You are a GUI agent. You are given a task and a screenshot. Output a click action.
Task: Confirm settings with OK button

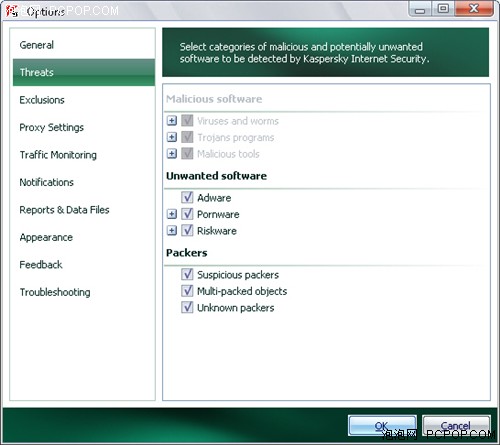382,425
